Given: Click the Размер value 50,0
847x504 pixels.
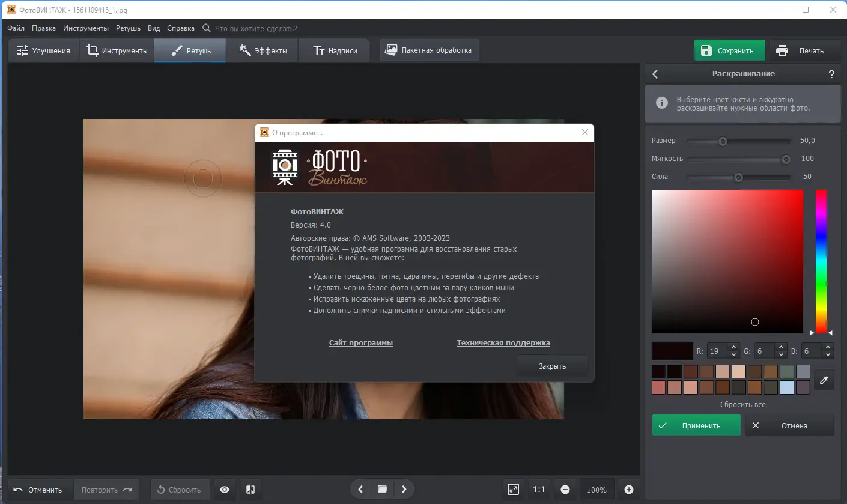Looking at the screenshot, I should (x=807, y=141).
